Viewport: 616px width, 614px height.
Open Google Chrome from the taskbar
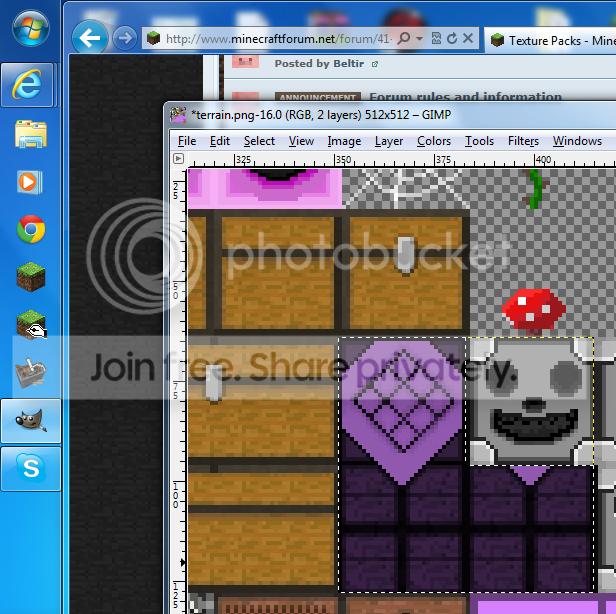coord(31,230)
